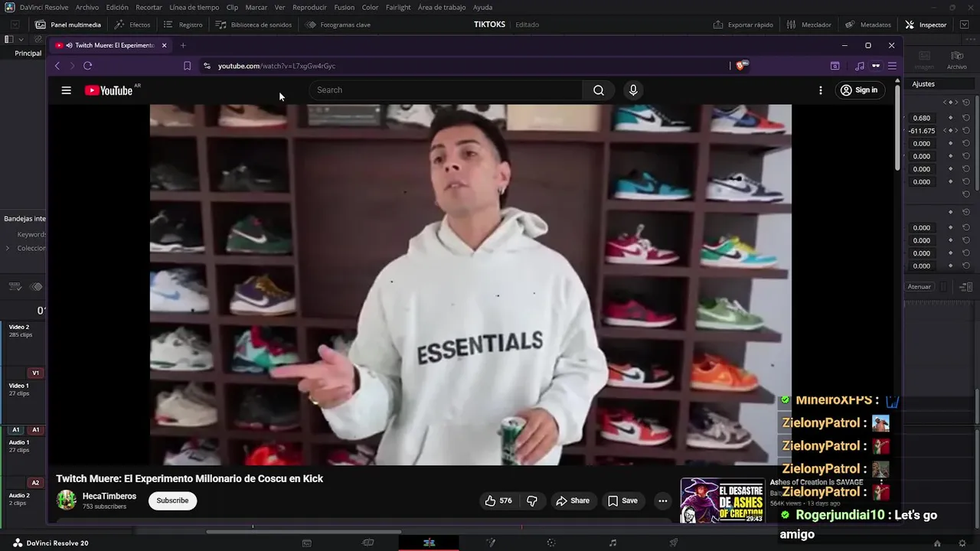Toggle V1 destination control on Video 1 track
This screenshot has width=980, height=551.
tap(35, 373)
